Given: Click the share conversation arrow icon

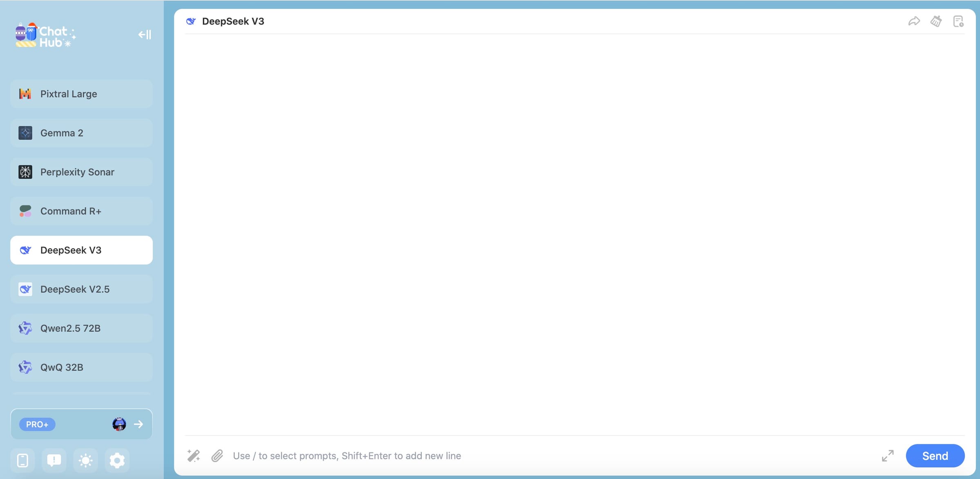Looking at the screenshot, I should pos(914,21).
